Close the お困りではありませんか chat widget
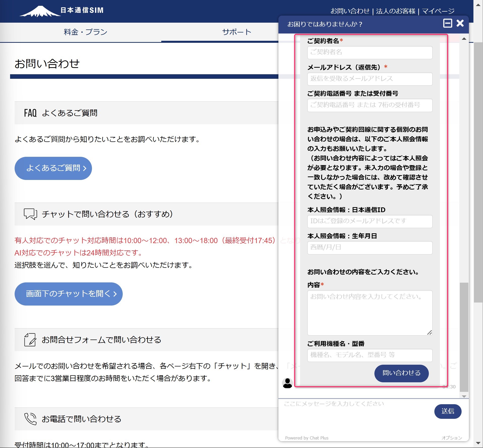Screen dimensions: 483x448 coord(460,23)
